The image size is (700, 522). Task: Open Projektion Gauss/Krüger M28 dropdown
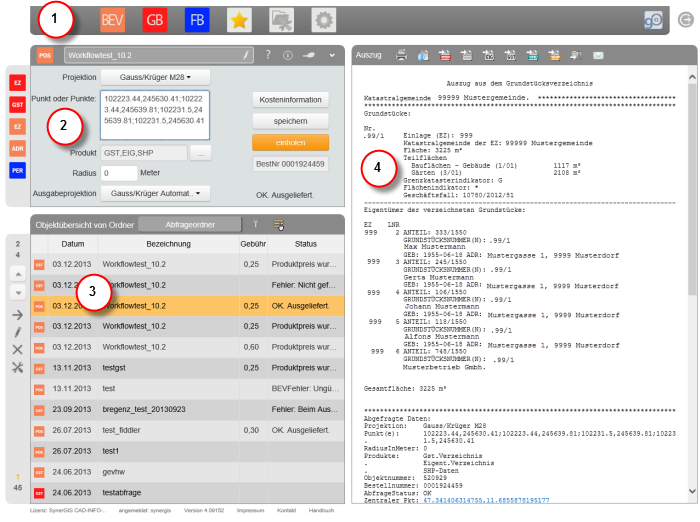pos(155,77)
